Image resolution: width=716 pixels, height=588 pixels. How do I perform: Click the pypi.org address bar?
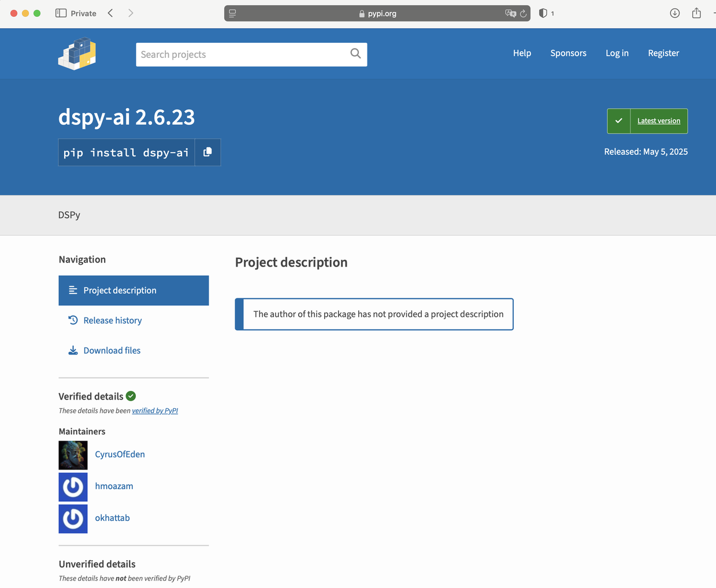(377, 13)
